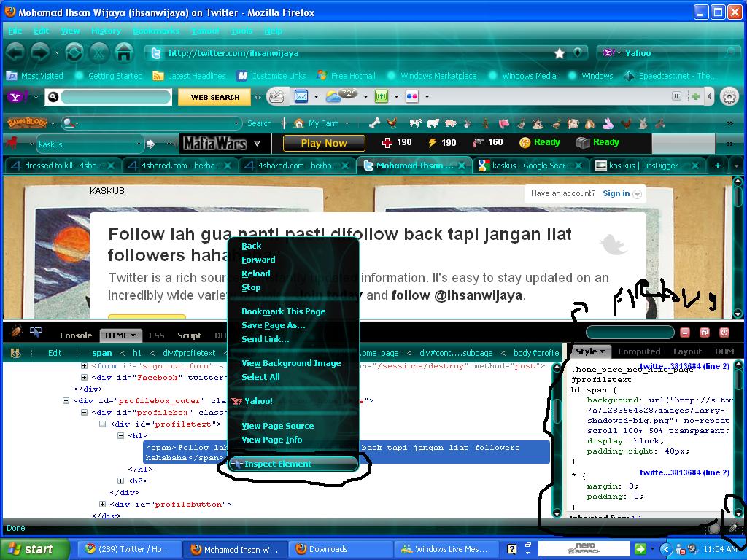747x560 pixels.
Task: Minimize the Firebug panel with red minus icon
Action: coord(684,332)
